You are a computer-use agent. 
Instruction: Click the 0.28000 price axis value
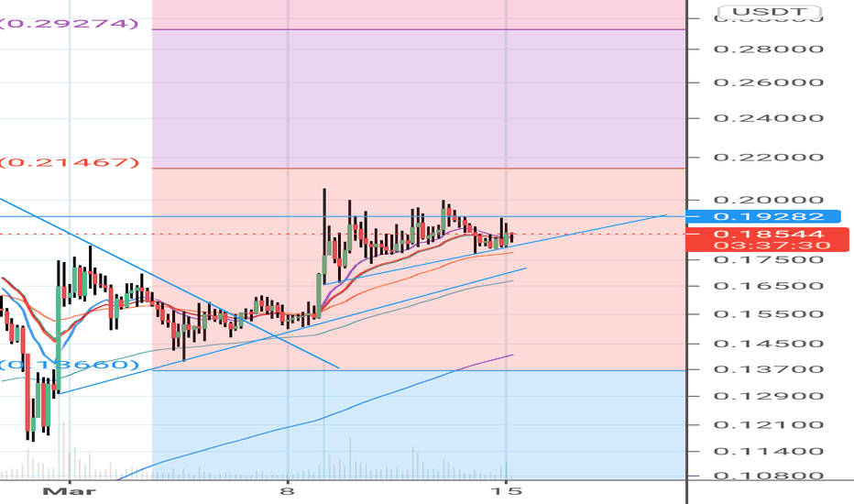(x=769, y=49)
